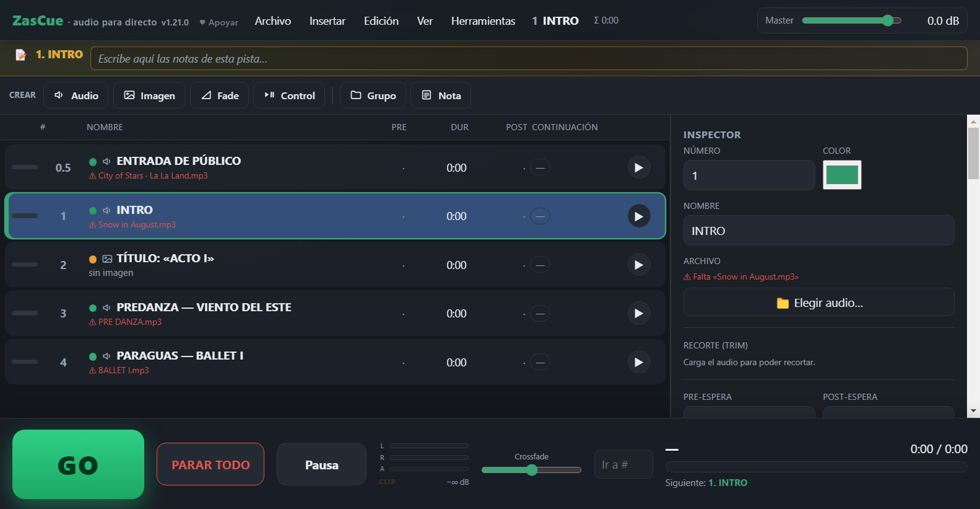
Task: Click the cue notes text field
Action: (x=529, y=59)
